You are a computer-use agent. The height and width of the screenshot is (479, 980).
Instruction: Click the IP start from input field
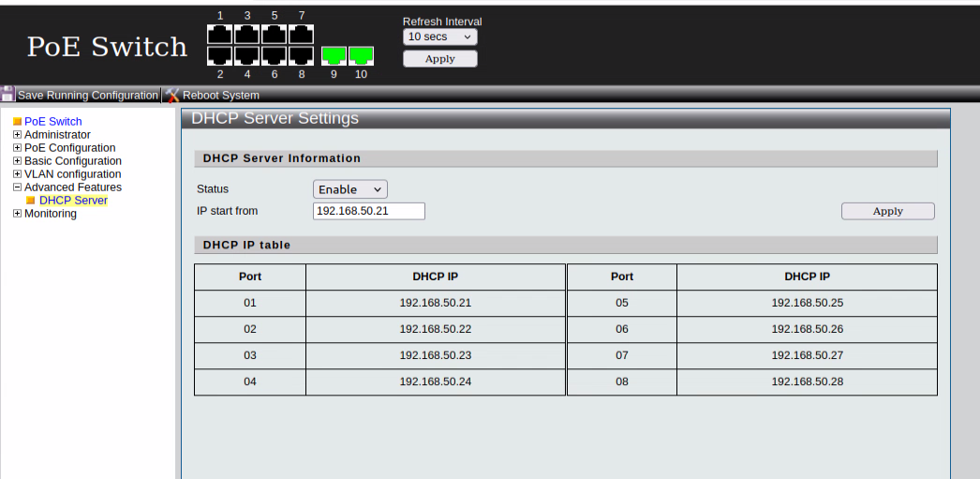coord(368,211)
